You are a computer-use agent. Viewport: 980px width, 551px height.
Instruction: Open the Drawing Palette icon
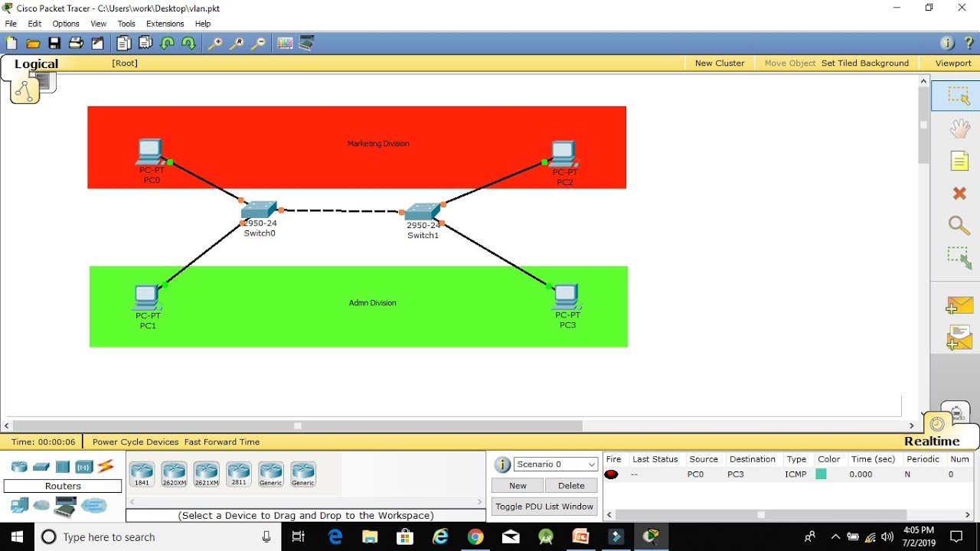(x=285, y=44)
